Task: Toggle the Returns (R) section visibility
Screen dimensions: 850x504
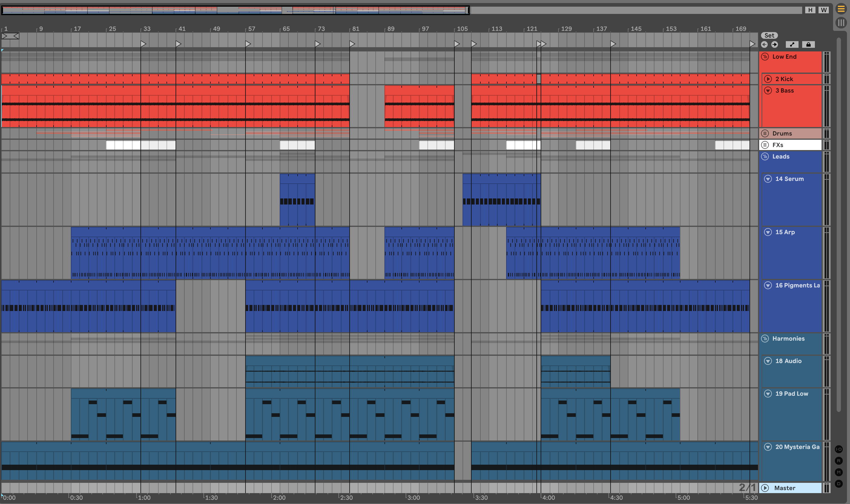Action: tap(838, 461)
